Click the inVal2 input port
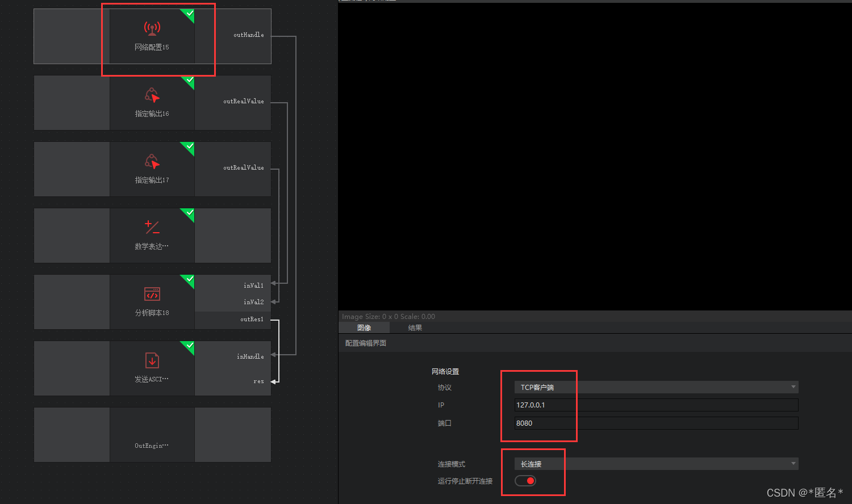The width and height of the screenshot is (852, 504). coord(253,302)
